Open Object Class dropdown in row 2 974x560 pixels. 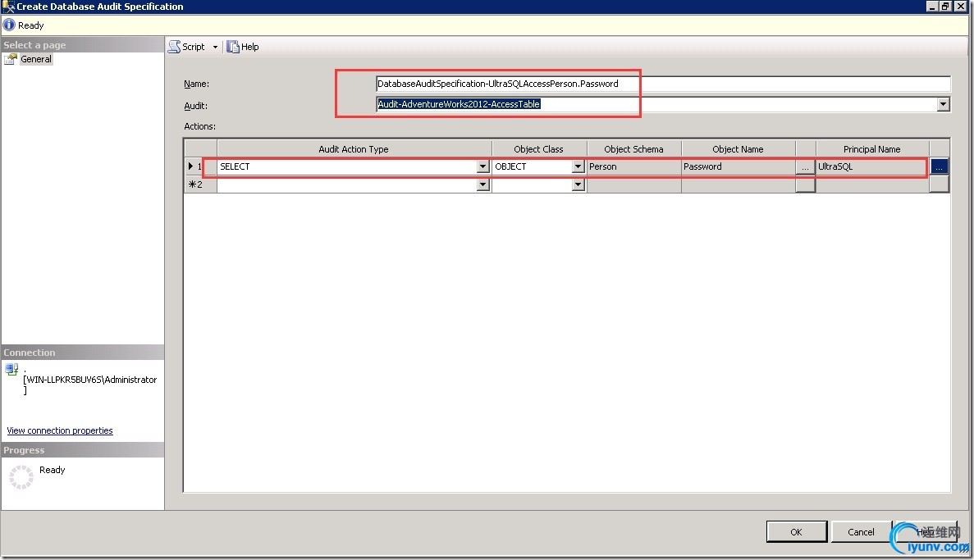578,184
